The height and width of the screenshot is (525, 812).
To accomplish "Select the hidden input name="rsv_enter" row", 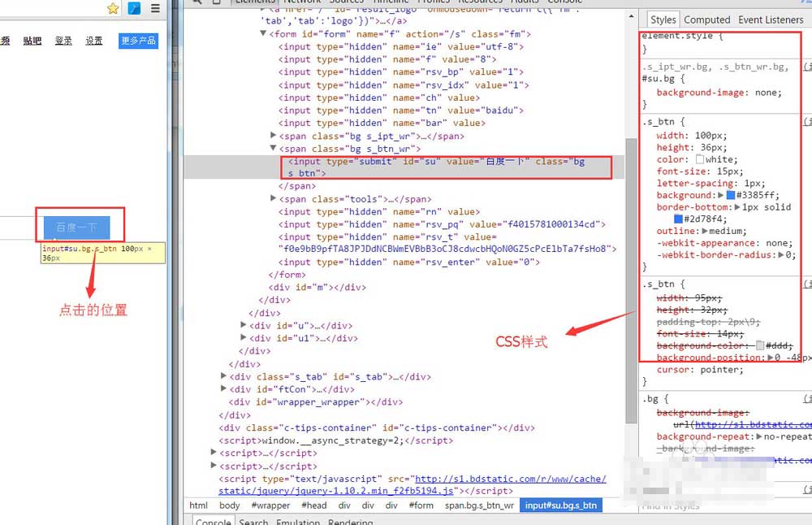I will click(x=409, y=262).
